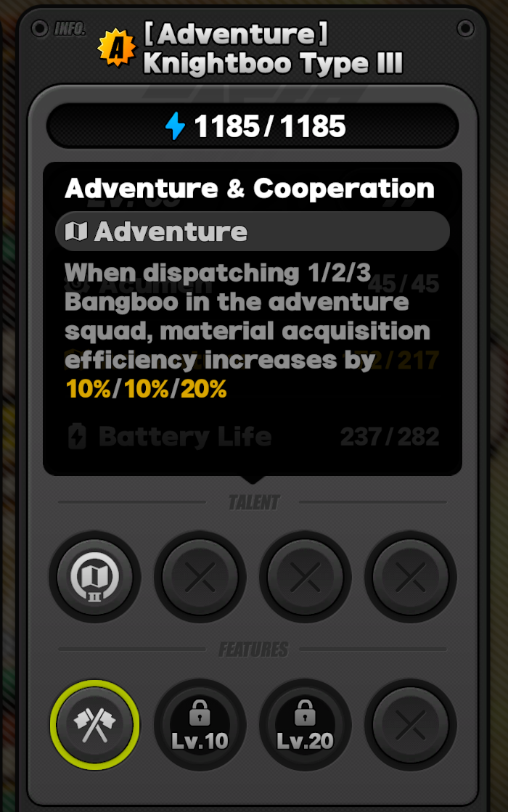The image size is (508, 812).
Task: Click the FEATURES section header
Action: [253, 649]
